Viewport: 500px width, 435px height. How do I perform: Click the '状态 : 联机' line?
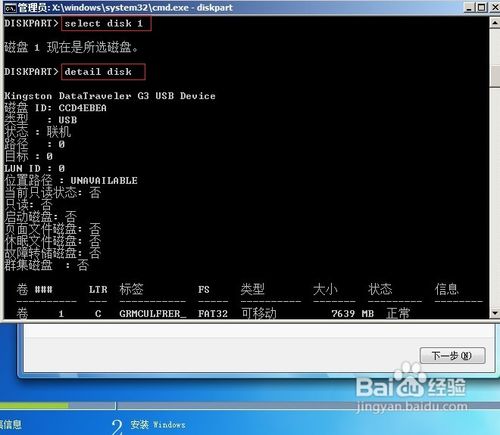(38, 132)
